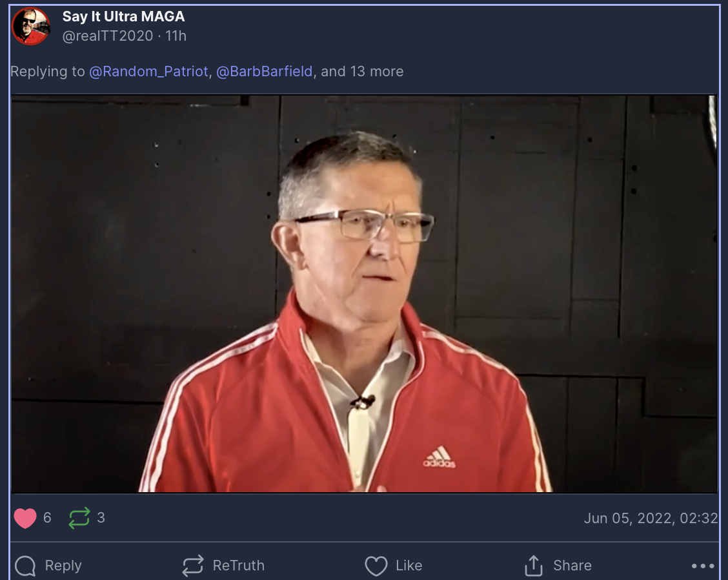
Task: Click the Reply button label
Action: pos(63,566)
